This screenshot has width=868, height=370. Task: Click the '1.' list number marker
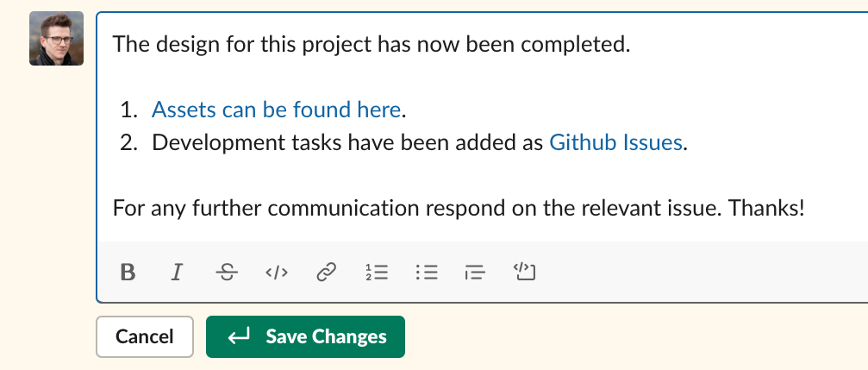128,110
